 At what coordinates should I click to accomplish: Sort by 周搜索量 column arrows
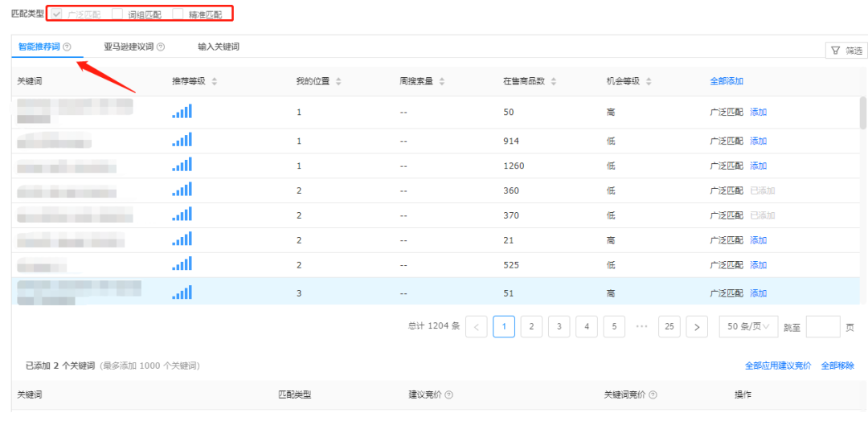pos(442,81)
